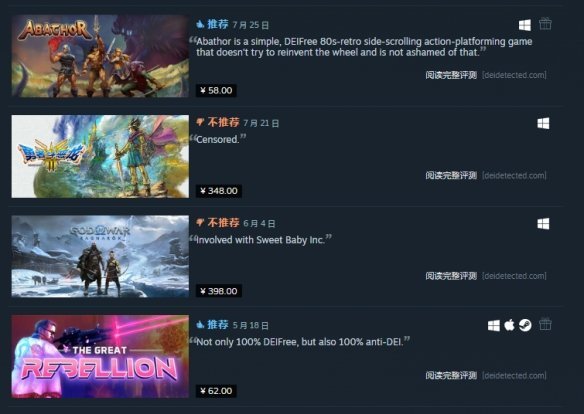Open God of War Ragnarök capsule image
The width and height of the screenshot is (584, 414).
pyautogui.click(x=100, y=256)
